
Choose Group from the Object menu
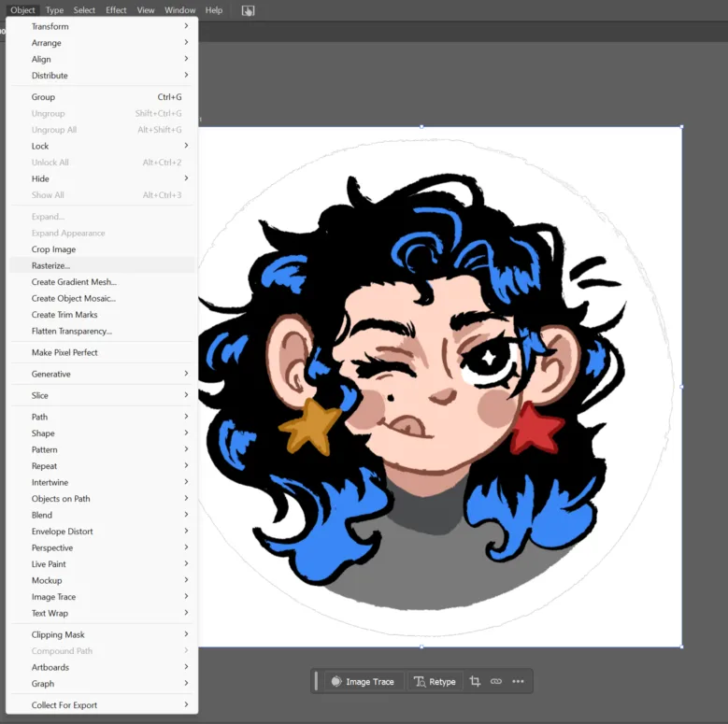tap(102, 97)
